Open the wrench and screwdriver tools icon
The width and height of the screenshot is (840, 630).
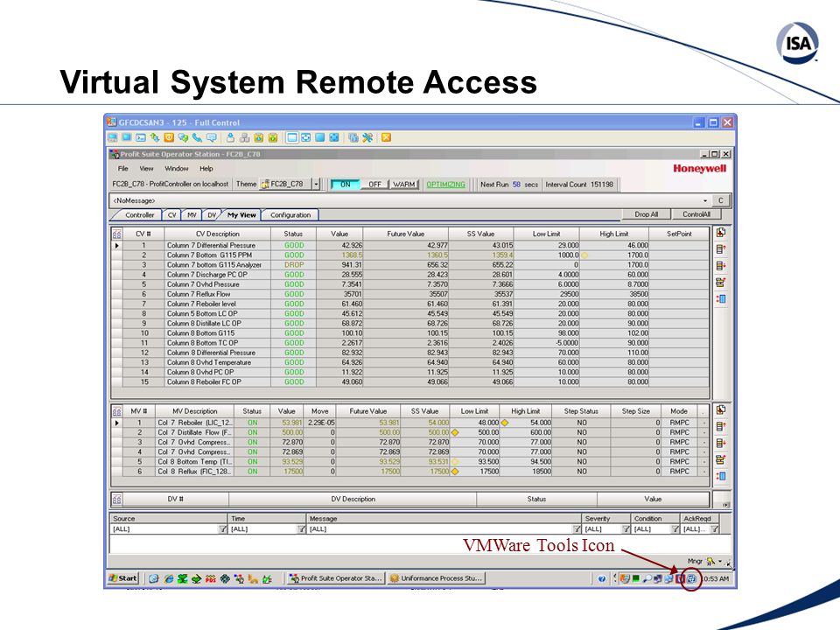point(367,137)
